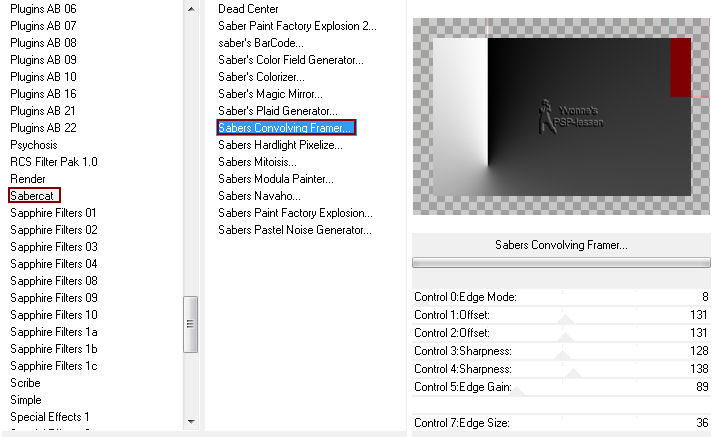
Task: Select Sapphire Filters 09 category
Action: tap(54, 298)
